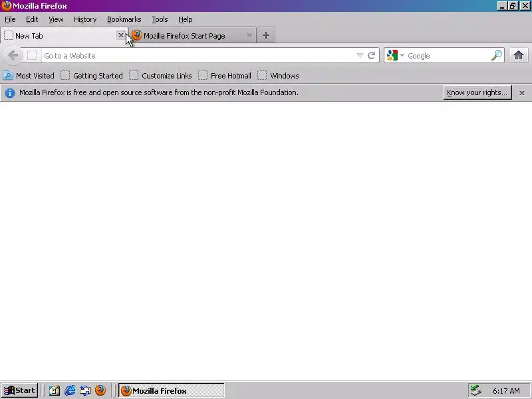Open the Most Visited bookmarks folder
The image size is (532, 399).
[29, 76]
